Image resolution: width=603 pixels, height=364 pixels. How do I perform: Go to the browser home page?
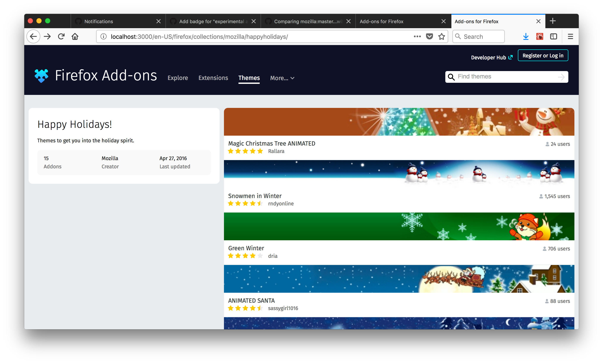click(75, 36)
